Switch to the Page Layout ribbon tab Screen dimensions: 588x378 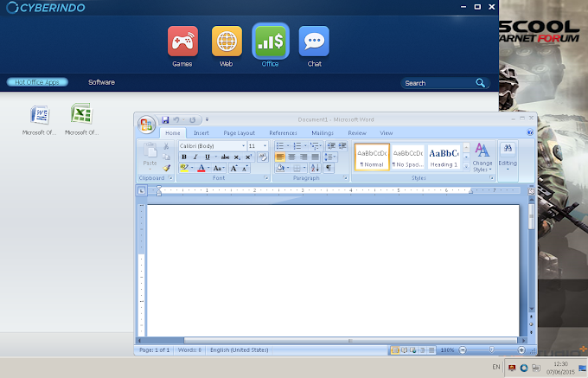coord(239,132)
